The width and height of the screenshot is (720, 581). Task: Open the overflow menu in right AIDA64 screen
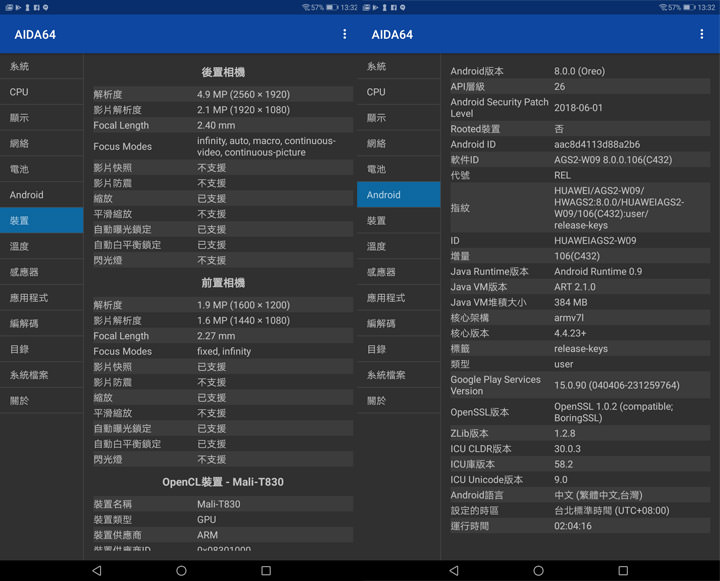(x=702, y=34)
